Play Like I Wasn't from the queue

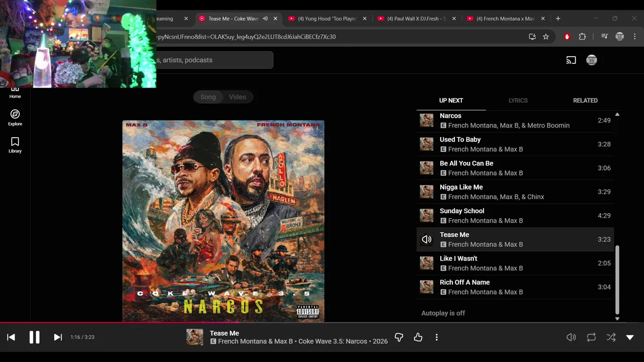click(x=515, y=263)
